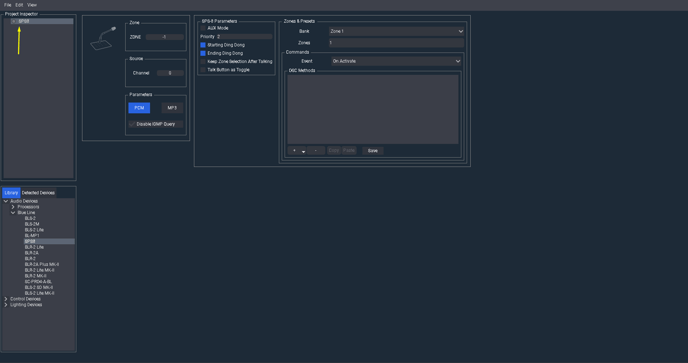
Task: Open the View menu
Action: (32, 5)
